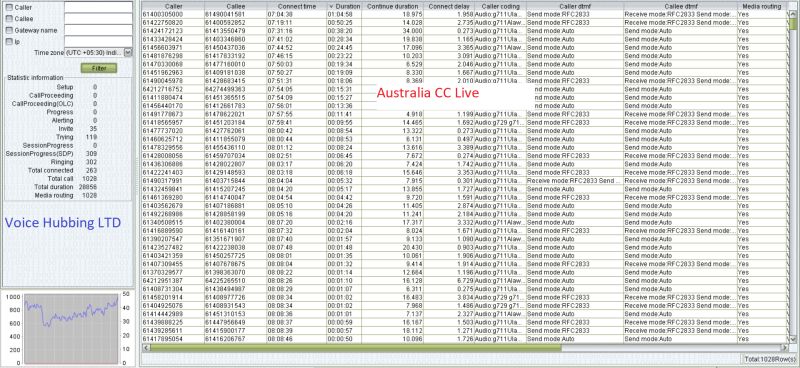800x368 pixels.
Task: Click callee cell 61477180010
Action: pyautogui.click(x=235, y=64)
